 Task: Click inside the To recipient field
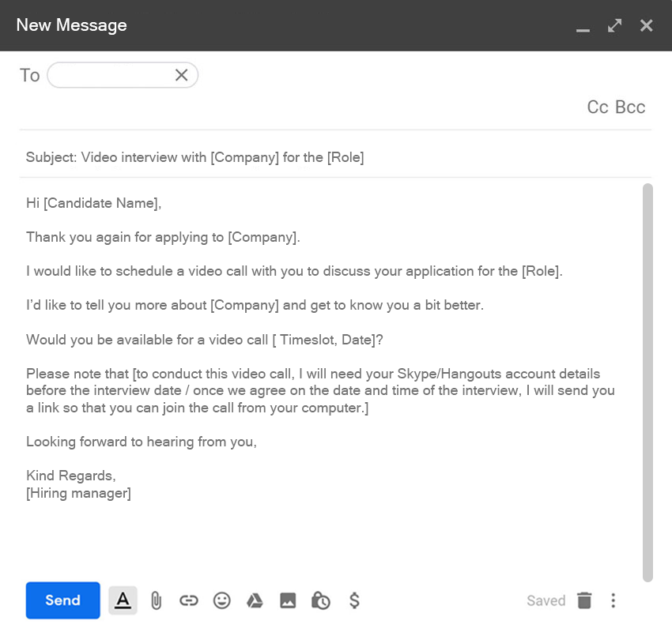pyautogui.click(x=111, y=75)
